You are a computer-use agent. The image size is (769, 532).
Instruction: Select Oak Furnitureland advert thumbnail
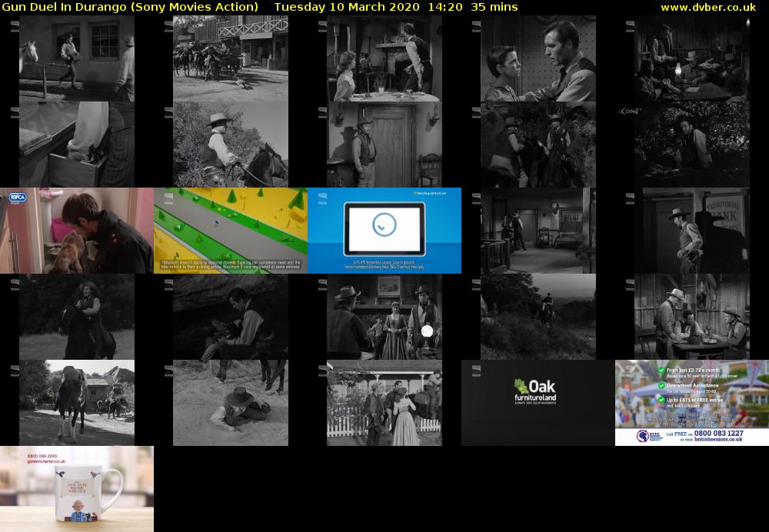point(538,403)
